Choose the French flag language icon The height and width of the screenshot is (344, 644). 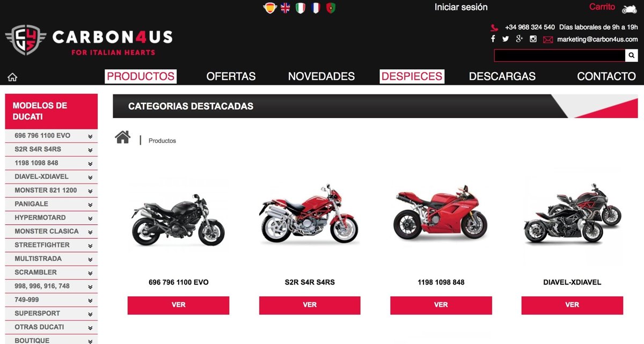click(316, 8)
